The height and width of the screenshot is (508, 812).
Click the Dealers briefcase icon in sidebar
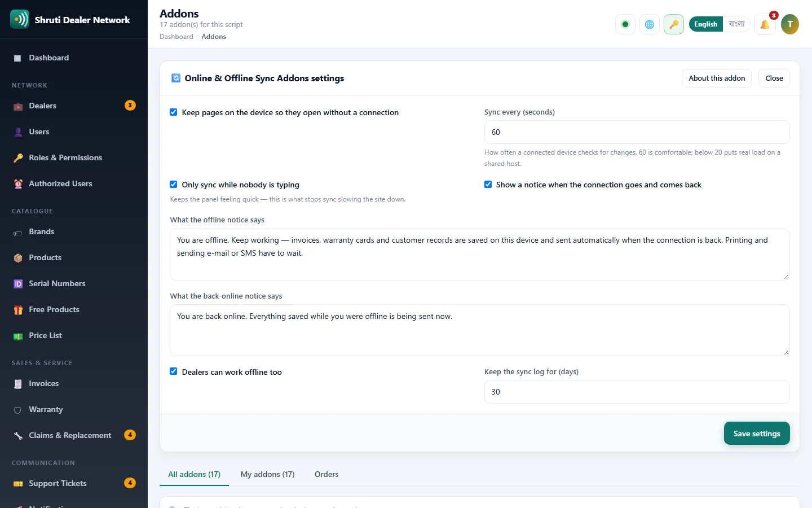pyautogui.click(x=18, y=106)
